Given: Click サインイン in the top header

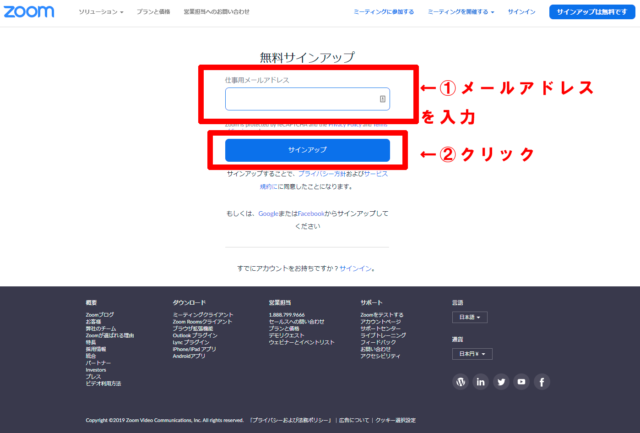Looking at the screenshot, I should click(x=521, y=12).
